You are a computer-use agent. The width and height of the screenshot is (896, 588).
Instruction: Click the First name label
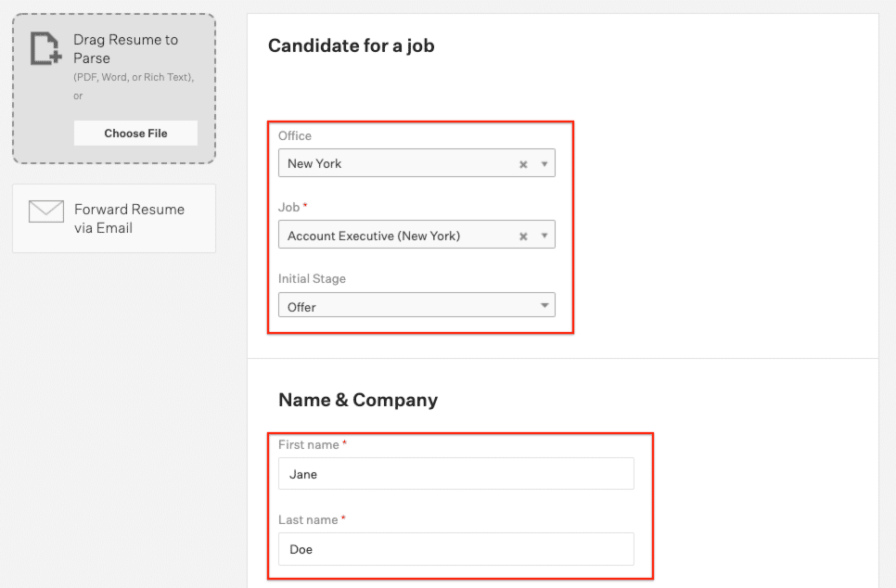click(x=309, y=444)
